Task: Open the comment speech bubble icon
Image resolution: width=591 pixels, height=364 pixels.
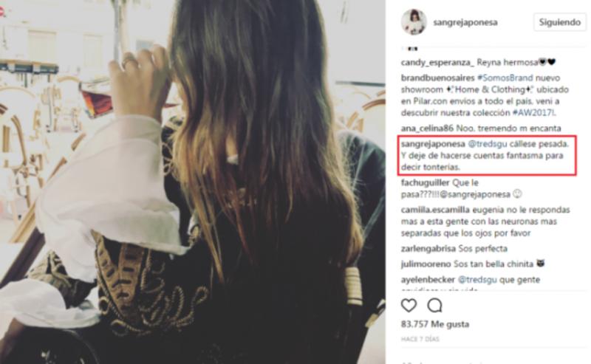Action: point(434,305)
